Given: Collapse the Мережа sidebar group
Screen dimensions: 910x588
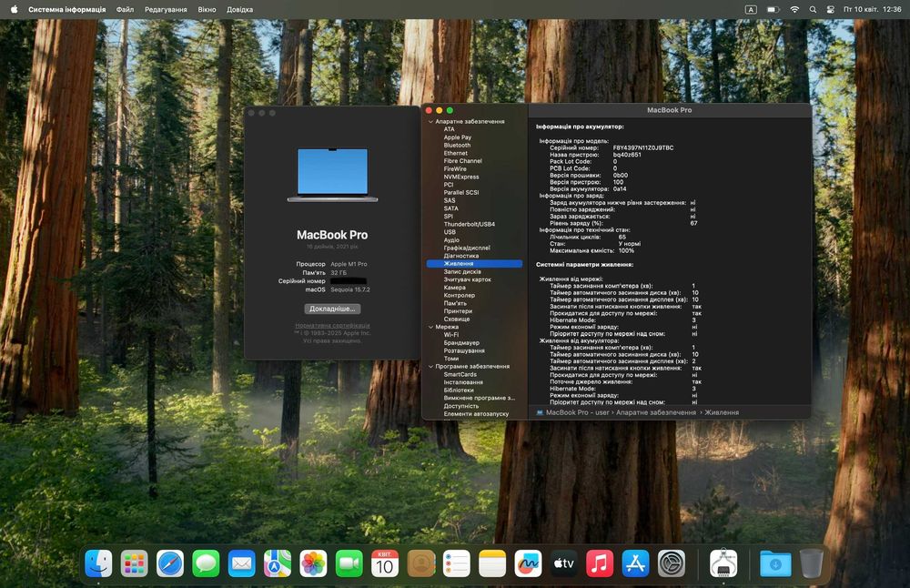Looking at the screenshot, I should click(430, 327).
